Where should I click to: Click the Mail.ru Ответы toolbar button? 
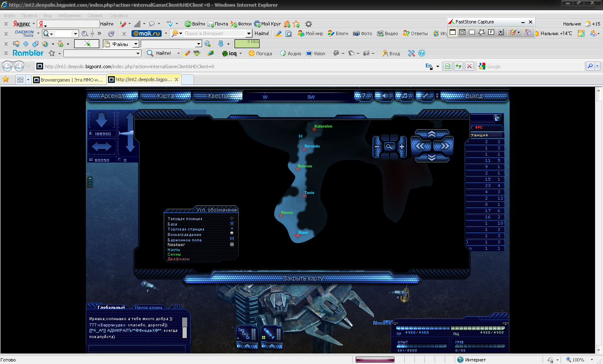click(415, 33)
